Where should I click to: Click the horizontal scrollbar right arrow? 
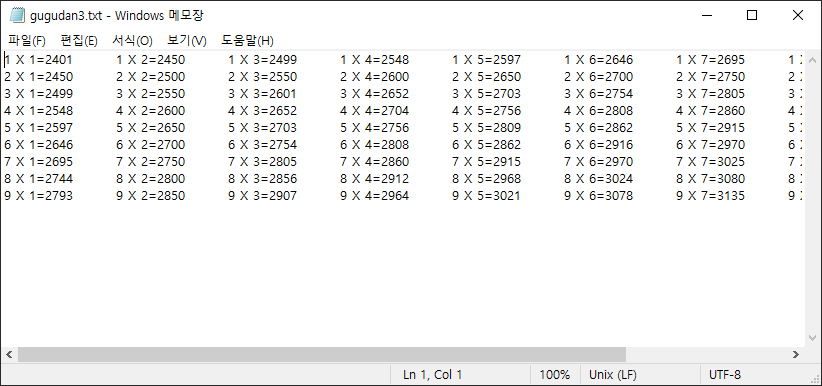(796, 355)
